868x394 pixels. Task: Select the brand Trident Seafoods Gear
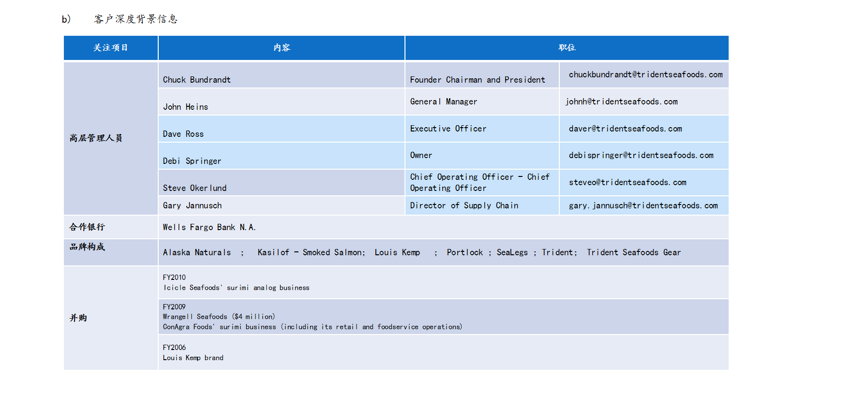click(633, 252)
